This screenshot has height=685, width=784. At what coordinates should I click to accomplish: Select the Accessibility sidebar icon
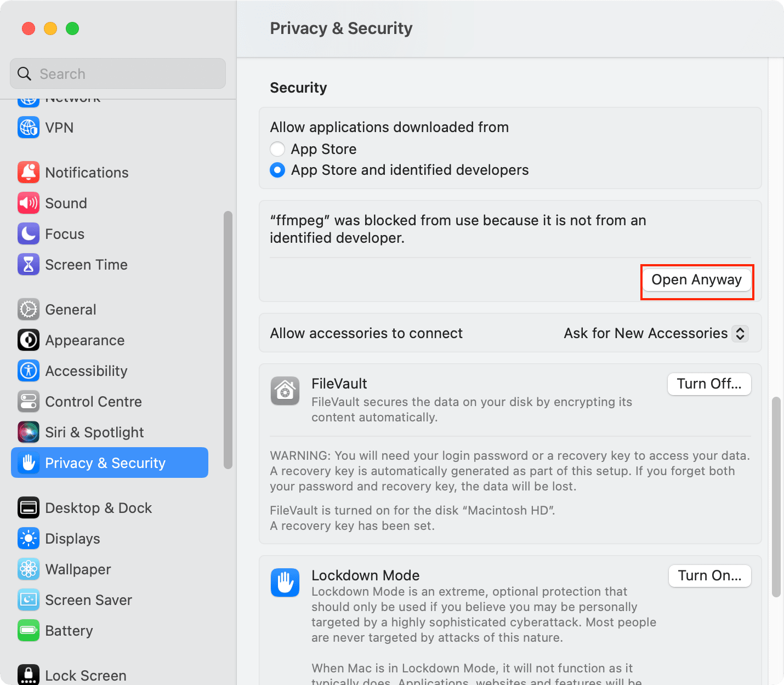29,371
